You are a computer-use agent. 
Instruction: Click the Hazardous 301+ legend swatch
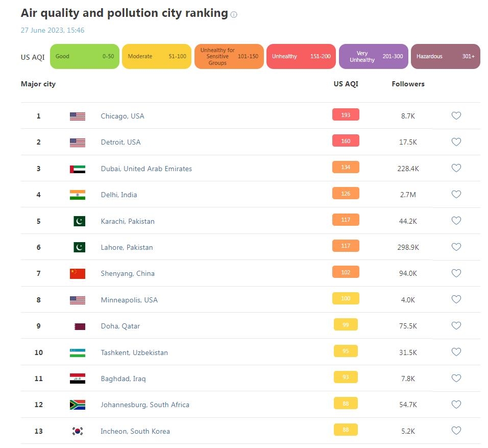click(446, 56)
